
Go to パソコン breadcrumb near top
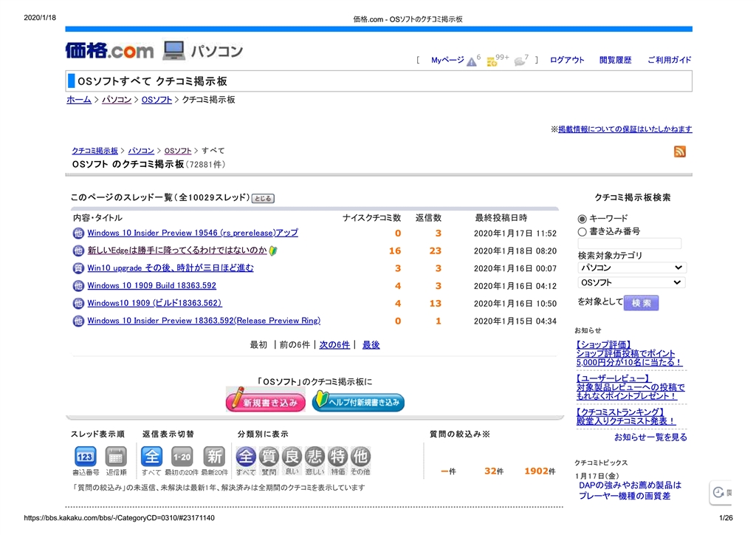click(x=117, y=100)
